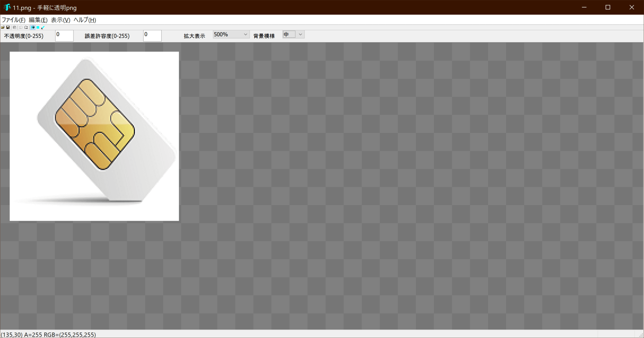
Task: Open the ファイル(F) menu
Action: click(14, 20)
